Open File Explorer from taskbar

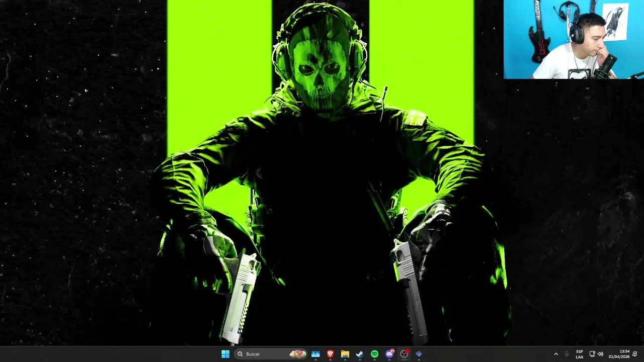click(345, 354)
